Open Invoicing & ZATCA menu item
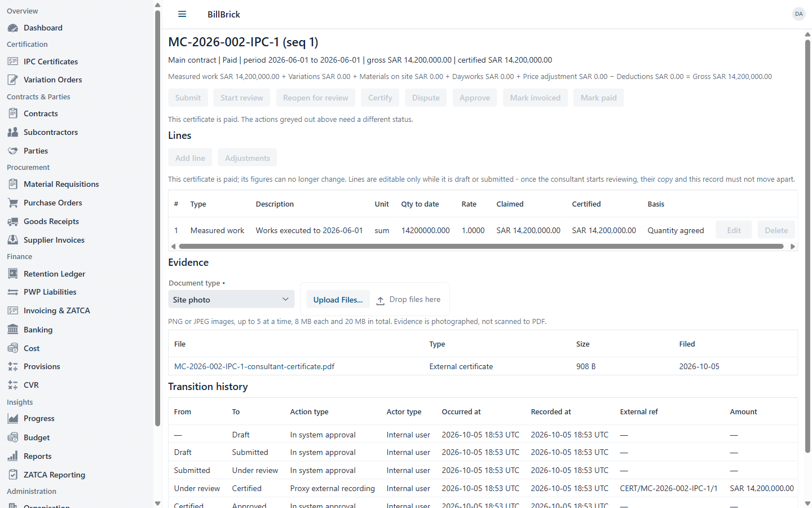 pyautogui.click(x=56, y=310)
